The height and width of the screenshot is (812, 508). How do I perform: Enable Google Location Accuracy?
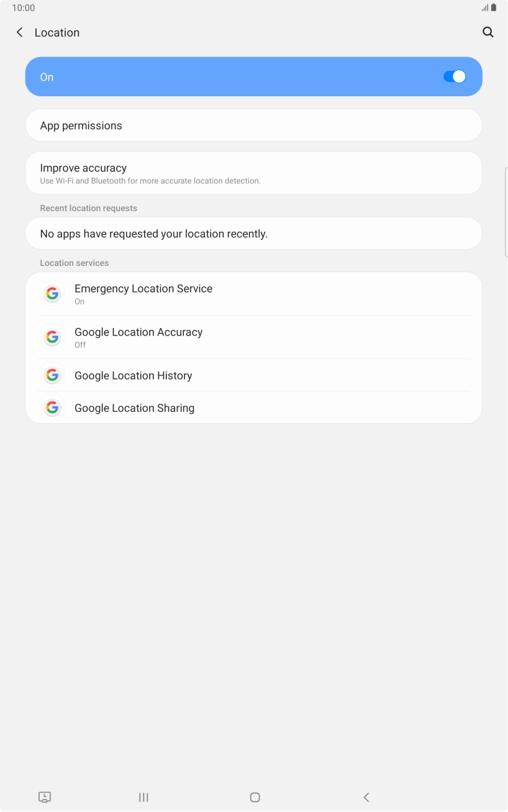pyautogui.click(x=253, y=337)
